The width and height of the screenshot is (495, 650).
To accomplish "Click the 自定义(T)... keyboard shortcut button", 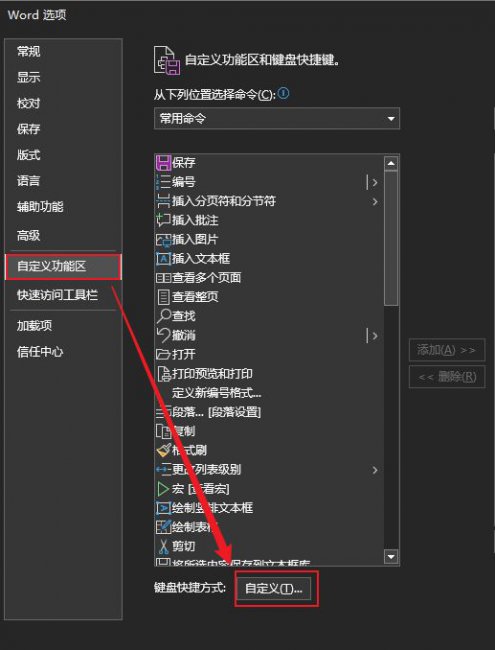I will (274, 588).
